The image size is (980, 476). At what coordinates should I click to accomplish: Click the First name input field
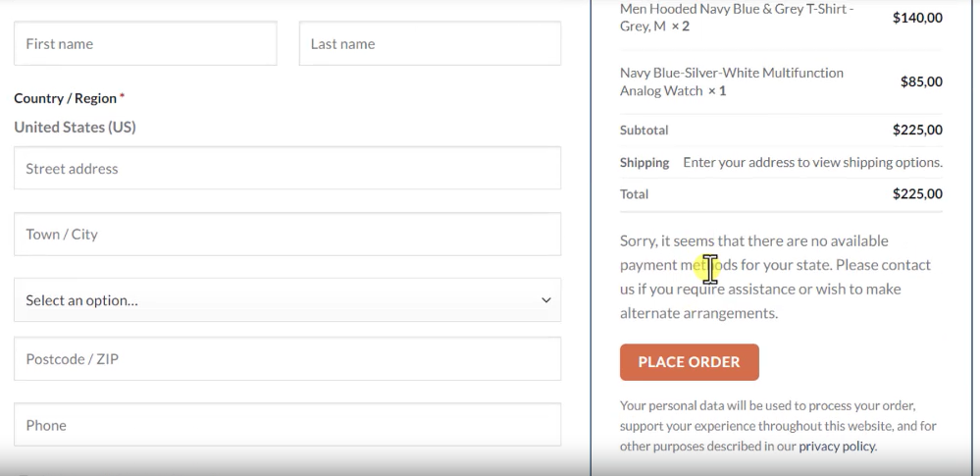145,44
